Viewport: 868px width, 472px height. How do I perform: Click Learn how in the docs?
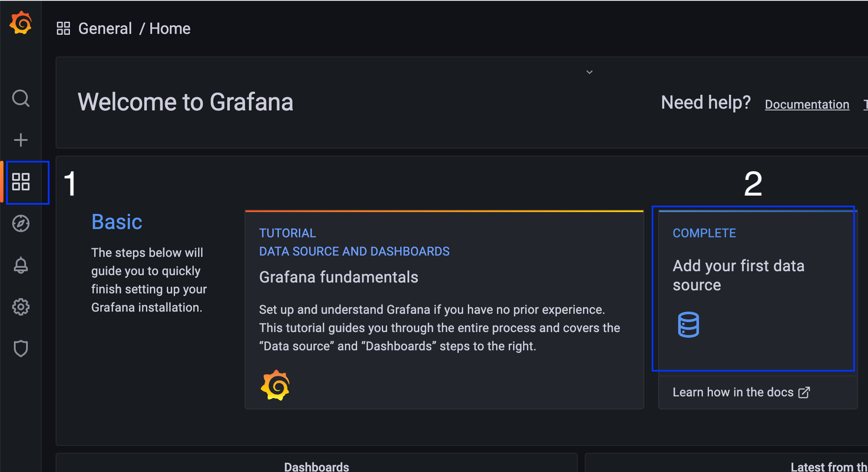click(733, 392)
